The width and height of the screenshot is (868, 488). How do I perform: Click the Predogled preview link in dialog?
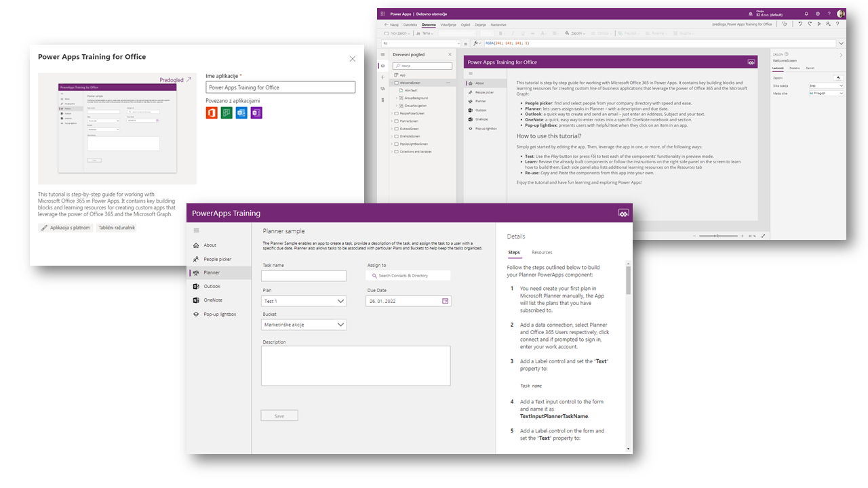[176, 80]
